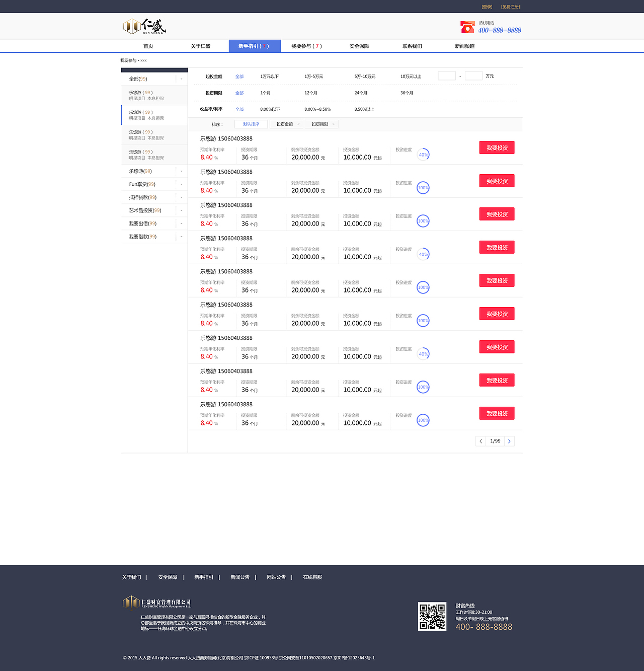The image size is (644, 671).
Task: Click the 我要参与 breadcrumb text
Action: (128, 60)
